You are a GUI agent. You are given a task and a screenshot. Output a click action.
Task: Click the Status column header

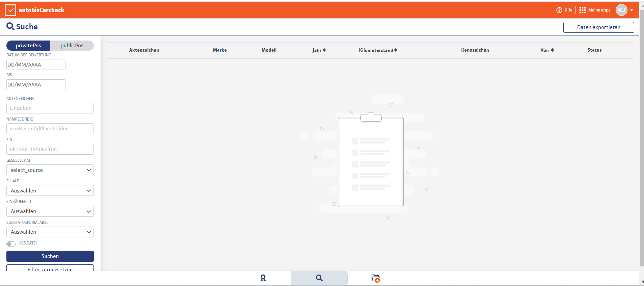(x=594, y=50)
